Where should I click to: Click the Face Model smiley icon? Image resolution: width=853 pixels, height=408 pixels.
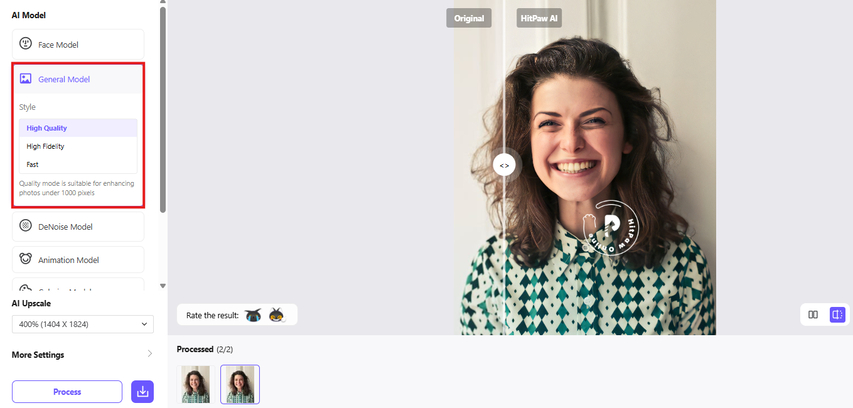tap(26, 44)
